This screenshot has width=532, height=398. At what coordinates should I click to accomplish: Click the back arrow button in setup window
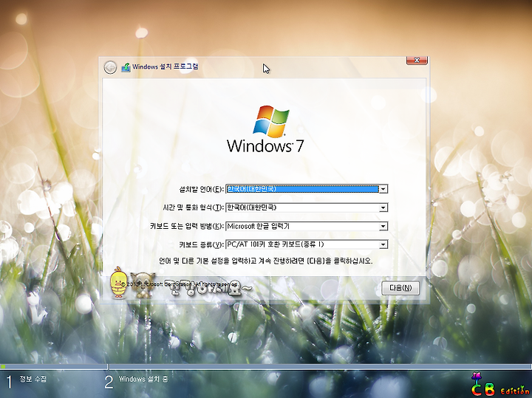tap(110, 67)
